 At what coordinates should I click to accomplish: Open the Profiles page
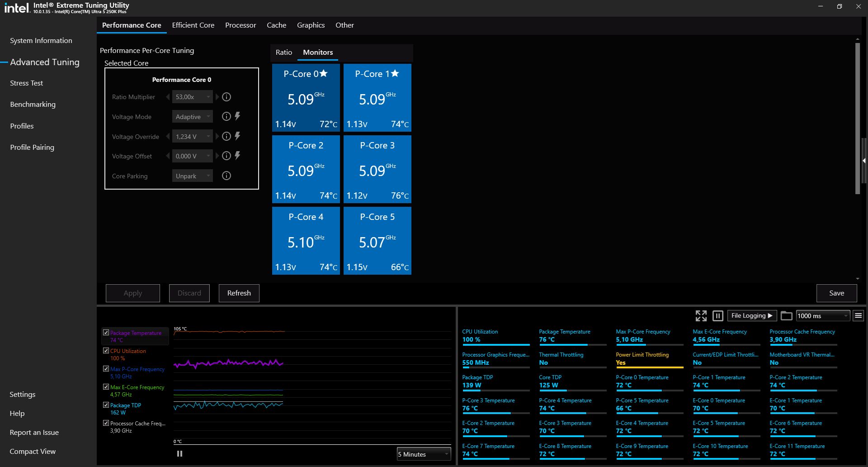(x=22, y=126)
